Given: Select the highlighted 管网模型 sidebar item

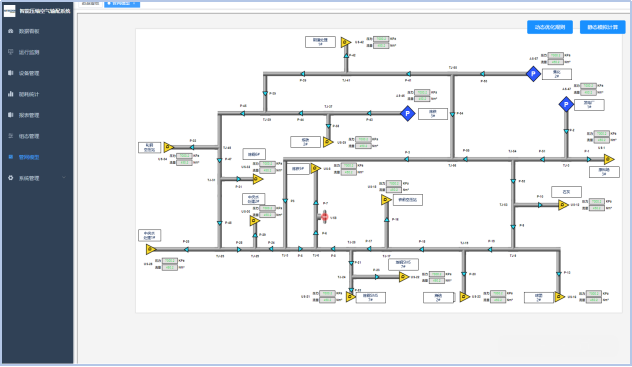Looking at the screenshot, I should tap(29, 157).
